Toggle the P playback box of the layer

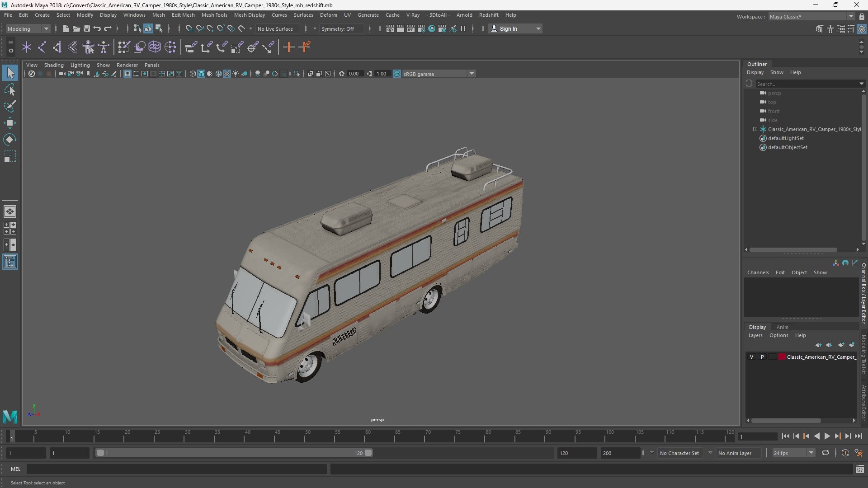pyautogui.click(x=762, y=357)
